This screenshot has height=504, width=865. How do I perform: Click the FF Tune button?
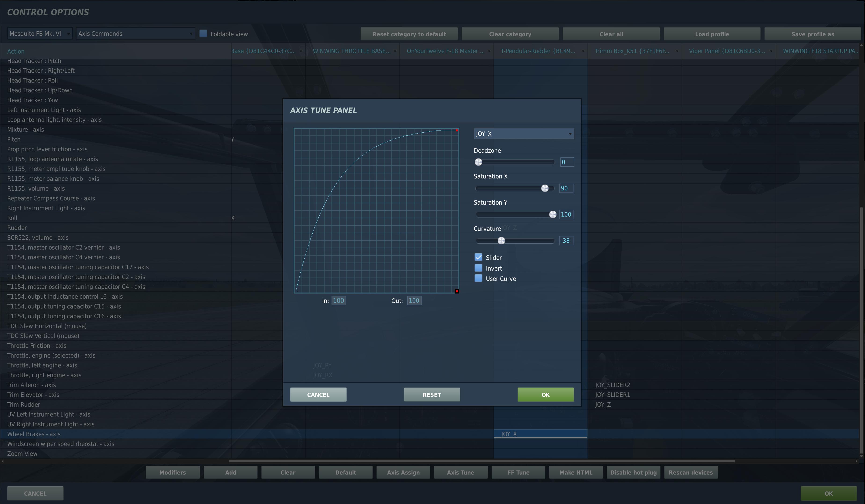point(518,472)
